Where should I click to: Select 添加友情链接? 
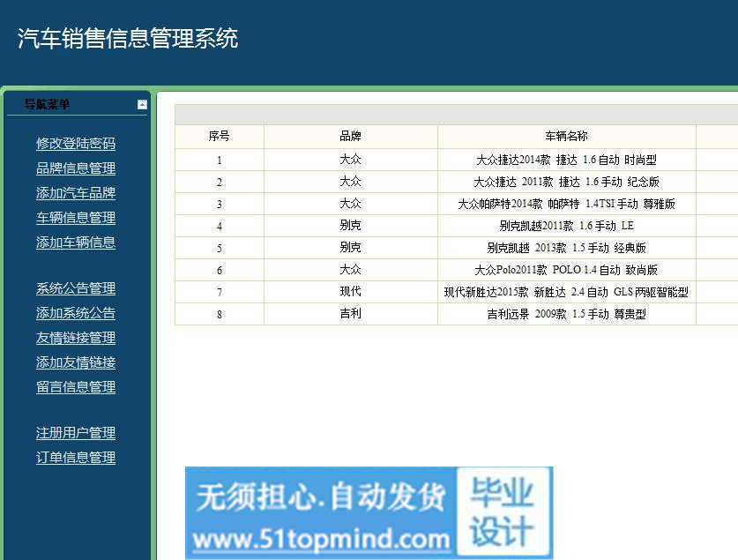[x=76, y=362]
